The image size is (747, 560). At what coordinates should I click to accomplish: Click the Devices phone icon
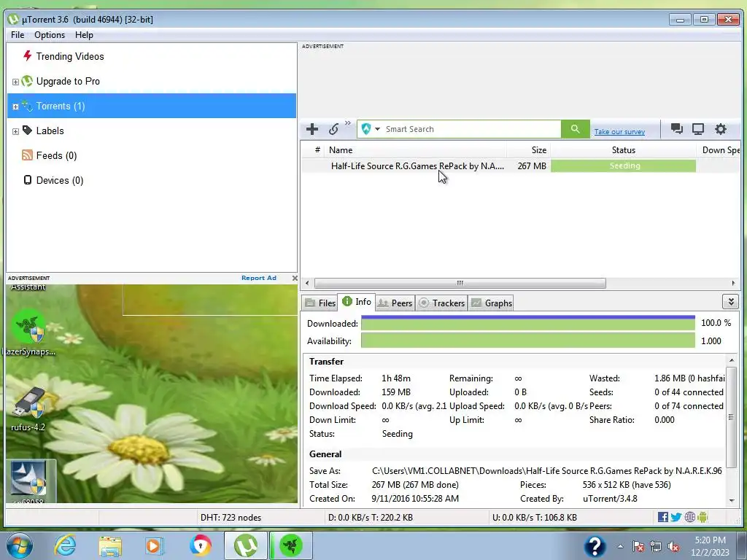tap(28, 179)
